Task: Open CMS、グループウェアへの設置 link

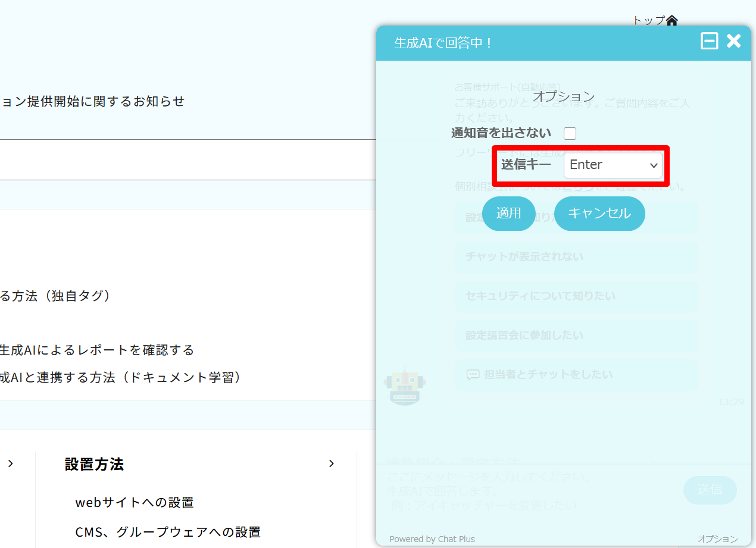Action: pos(168,532)
